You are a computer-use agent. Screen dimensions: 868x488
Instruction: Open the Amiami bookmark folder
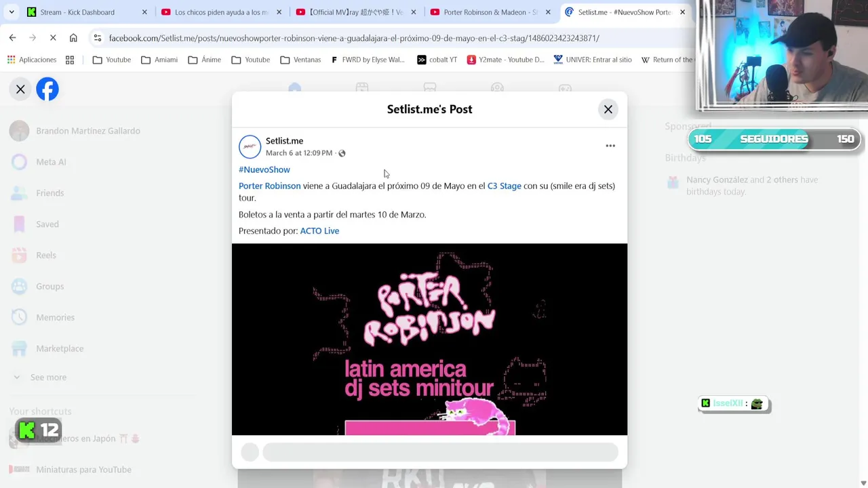coord(159,60)
